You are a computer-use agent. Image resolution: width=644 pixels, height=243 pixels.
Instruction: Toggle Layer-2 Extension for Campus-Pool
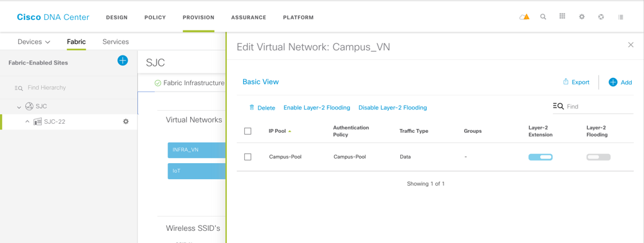(540, 157)
